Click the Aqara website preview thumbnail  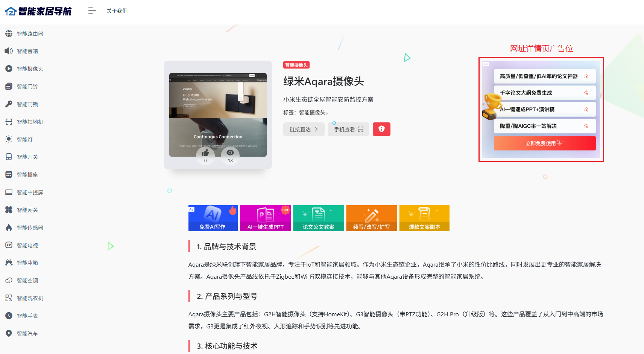(218, 115)
